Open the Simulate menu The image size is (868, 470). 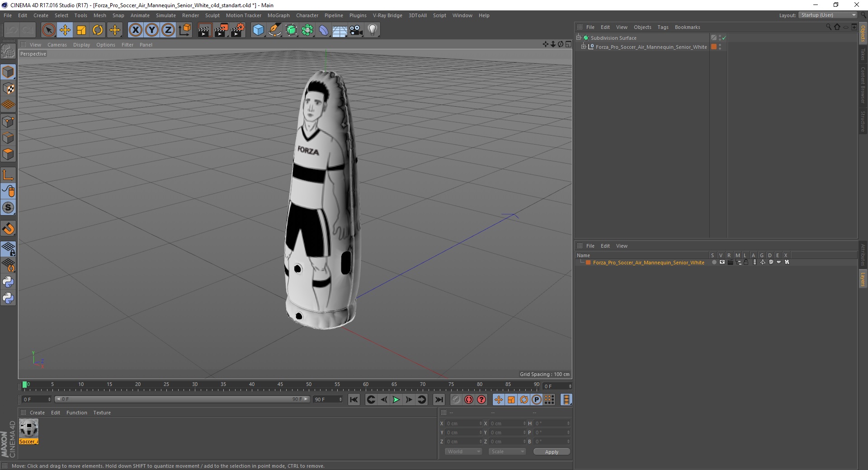pyautogui.click(x=166, y=15)
